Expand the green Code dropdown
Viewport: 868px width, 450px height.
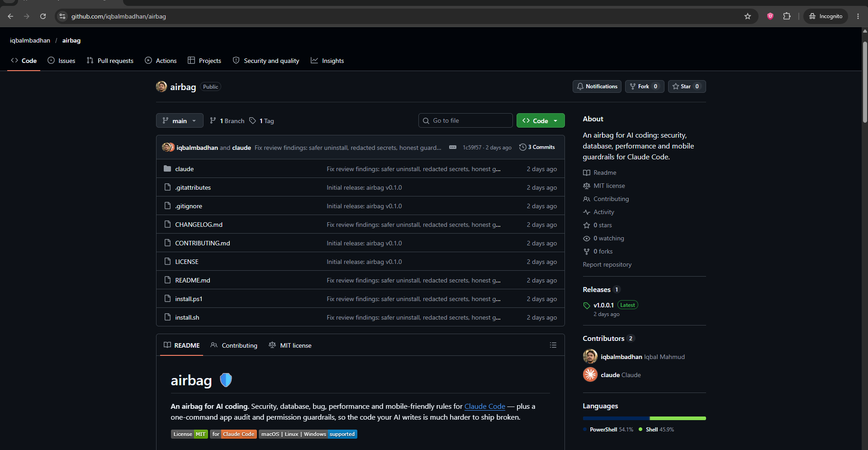541,121
